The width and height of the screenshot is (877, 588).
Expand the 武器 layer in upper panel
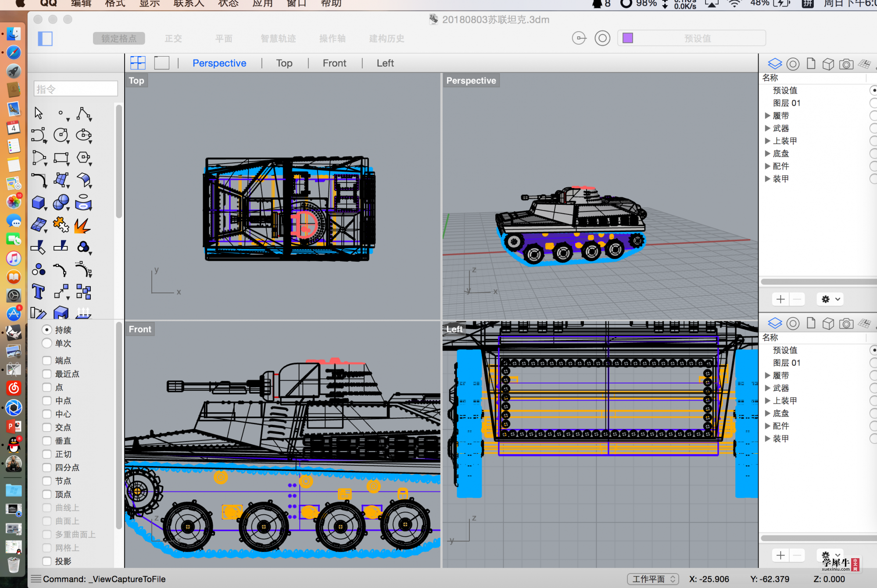(767, 128)
